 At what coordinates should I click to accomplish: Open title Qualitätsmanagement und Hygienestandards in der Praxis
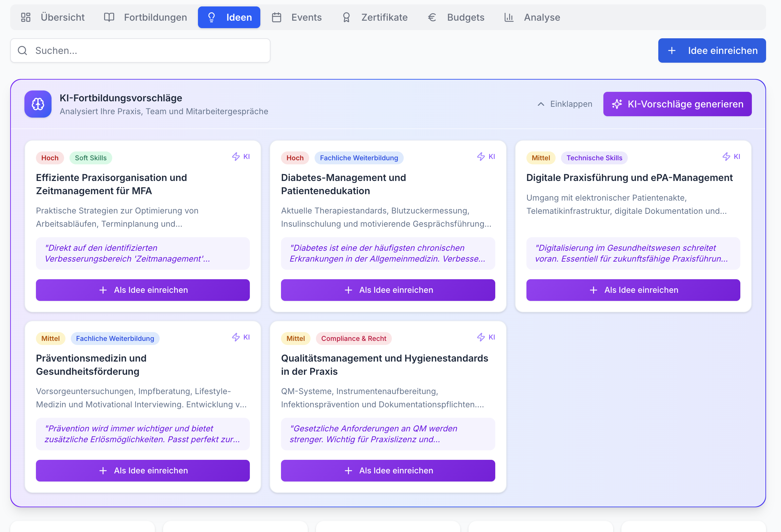[x=385, y=365]
